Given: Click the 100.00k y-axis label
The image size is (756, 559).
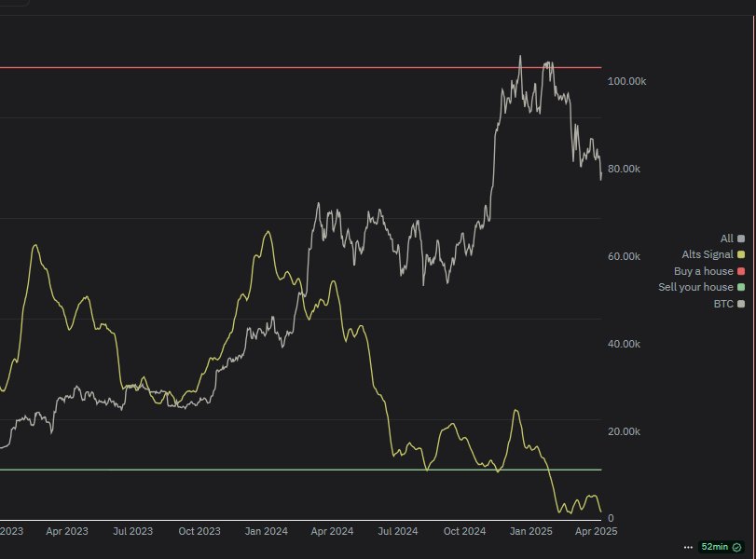Looking at the screenshot, I should click(x=626, y=82).
